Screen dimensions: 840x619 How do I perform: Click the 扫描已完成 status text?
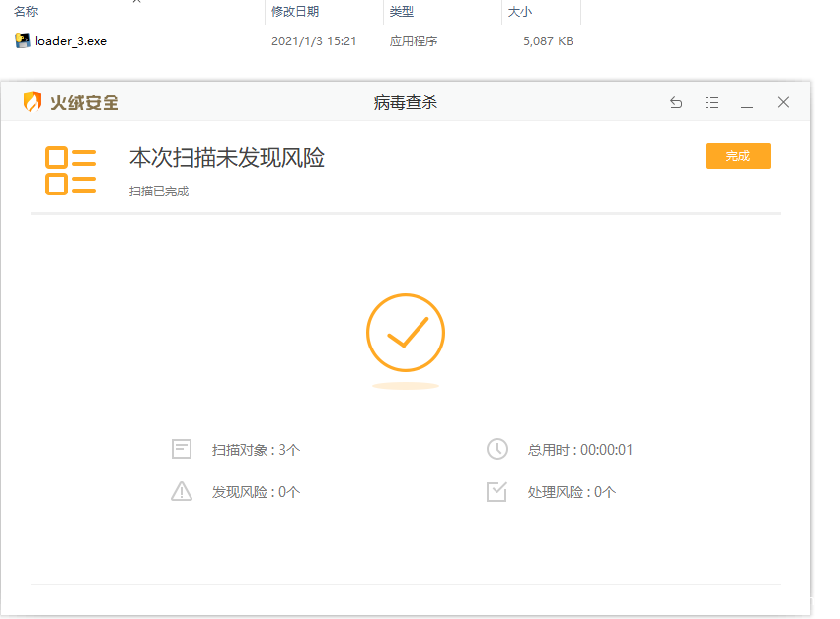(x=159, y=192)
